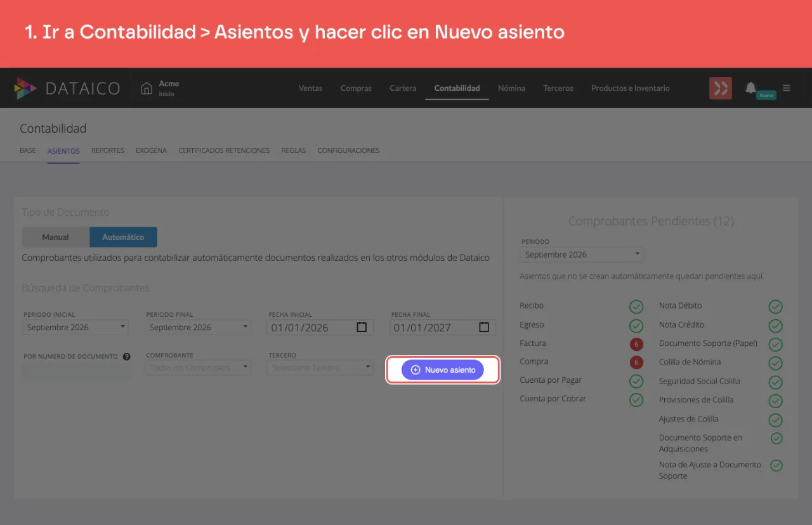The width and height of the screenshot is (812, 525).
Task: Click the Fecha Inicial date field
Action: point(321,328)
